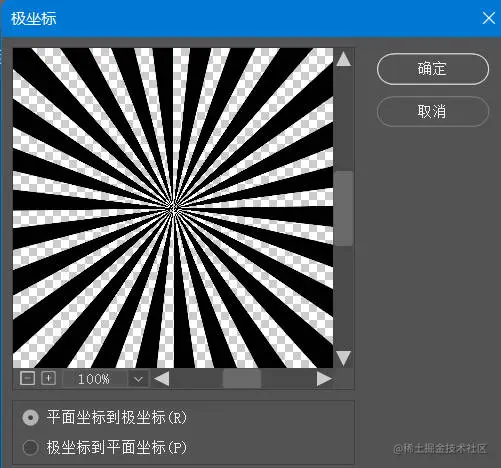501x468 pixels.
Task: Click the preview scroll right arrow
Action: click(324, 379)
